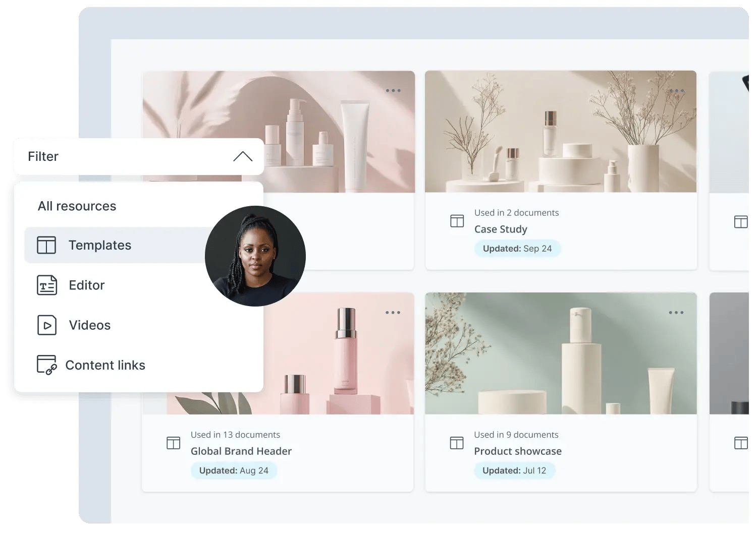Open the three-dot menu on the Case Study image
The image size is (756, 535).
click(677, 90)
